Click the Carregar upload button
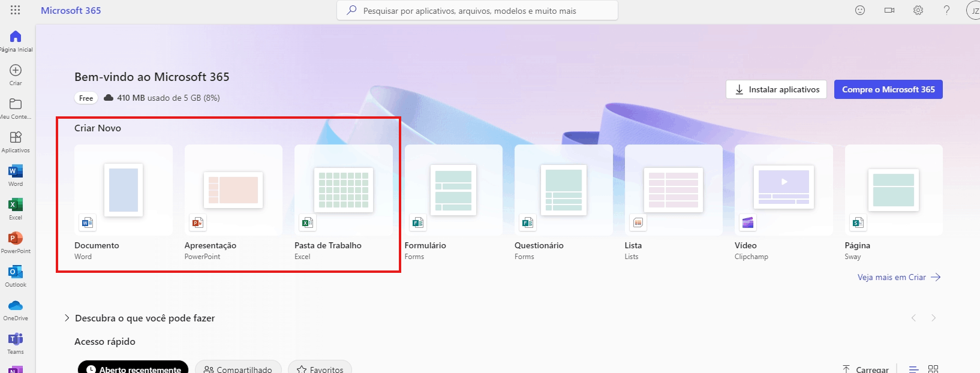This screenshot has width=980, height=373. coord(865,369)
